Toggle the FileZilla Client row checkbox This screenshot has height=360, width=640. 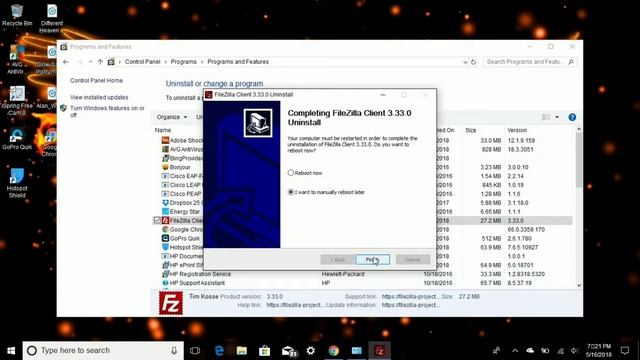157,220
